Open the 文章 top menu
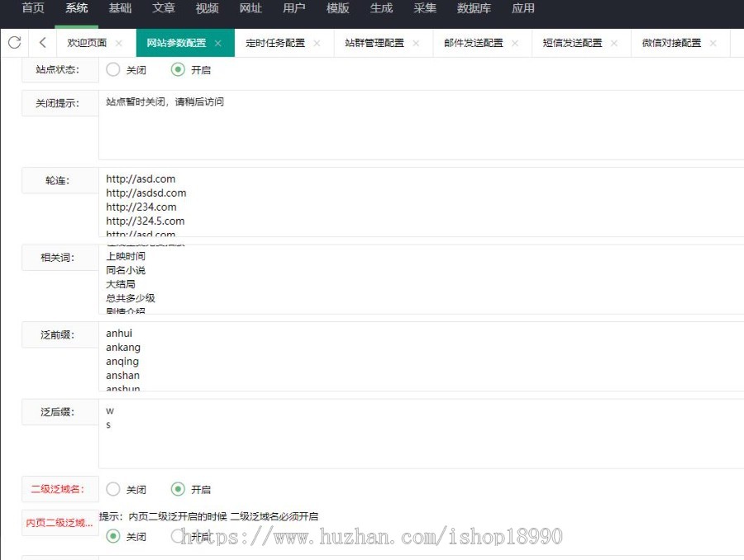 [x=164, y=8]
